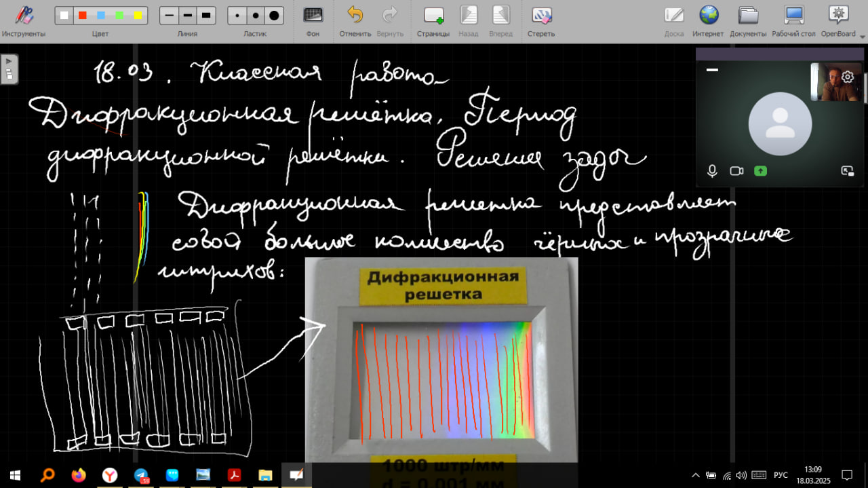Open the Windows Start menu
This screenshot has width=868, height=488.
point(16,475)
